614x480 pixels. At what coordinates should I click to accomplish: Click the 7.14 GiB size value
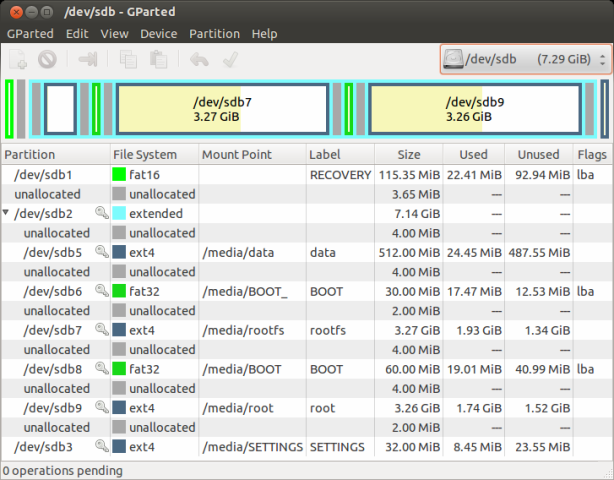tap(417, 214)
